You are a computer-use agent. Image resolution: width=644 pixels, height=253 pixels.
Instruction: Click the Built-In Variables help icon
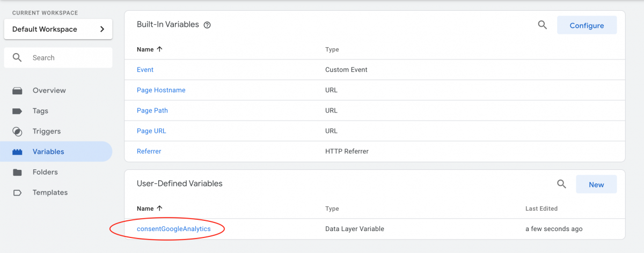[207, 25]
